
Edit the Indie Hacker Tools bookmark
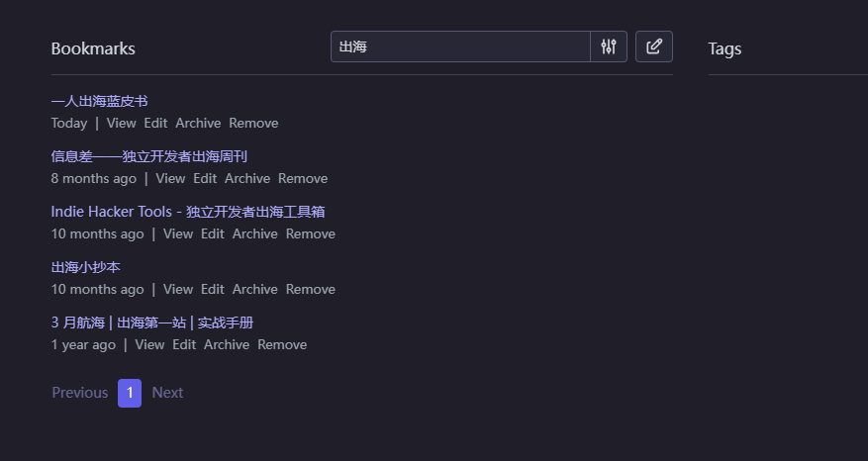213,233
